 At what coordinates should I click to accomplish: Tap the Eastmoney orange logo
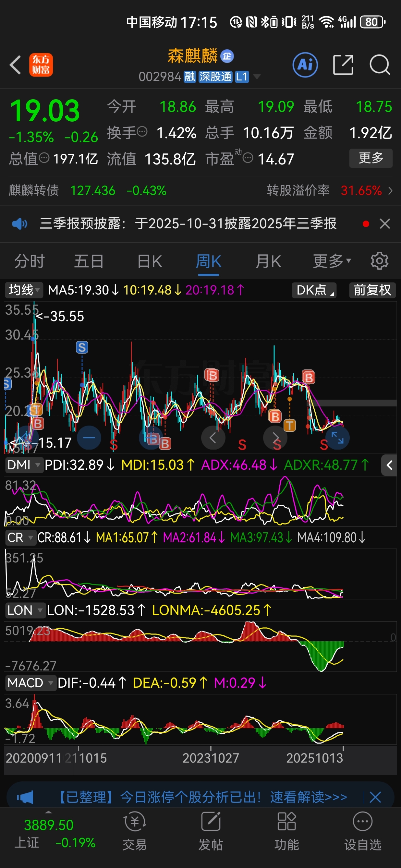tap(41, 65)
